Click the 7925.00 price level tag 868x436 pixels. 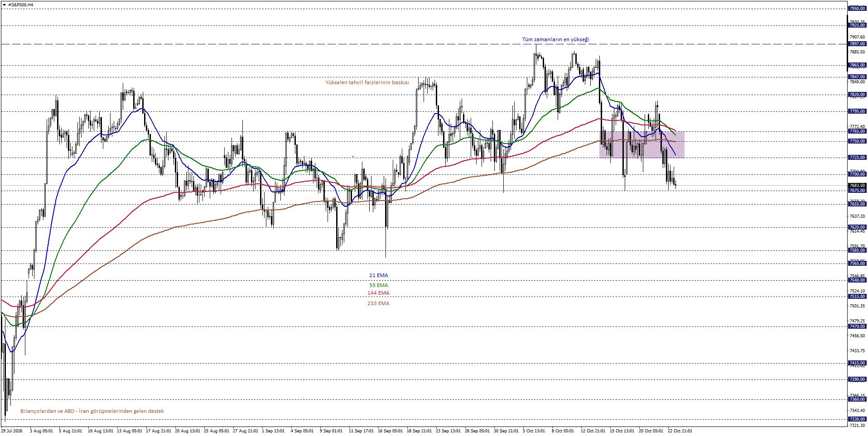click(x=857, y=25)
